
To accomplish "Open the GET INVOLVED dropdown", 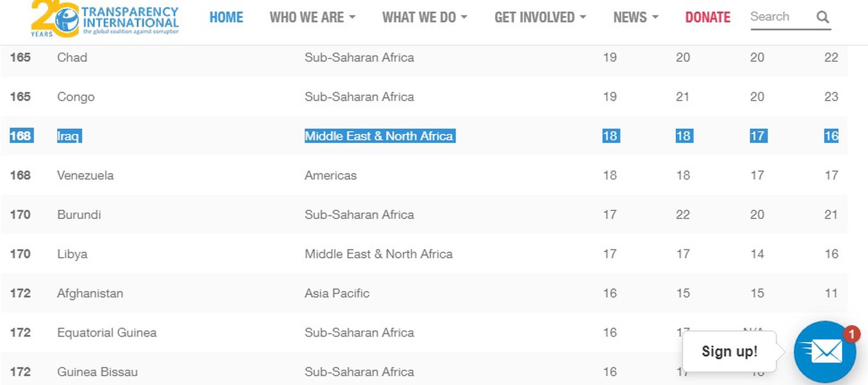I will (540, 17).
